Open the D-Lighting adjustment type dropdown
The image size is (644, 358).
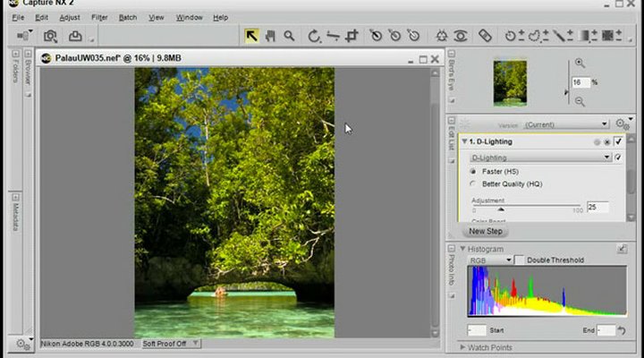[x=540, y=158]
